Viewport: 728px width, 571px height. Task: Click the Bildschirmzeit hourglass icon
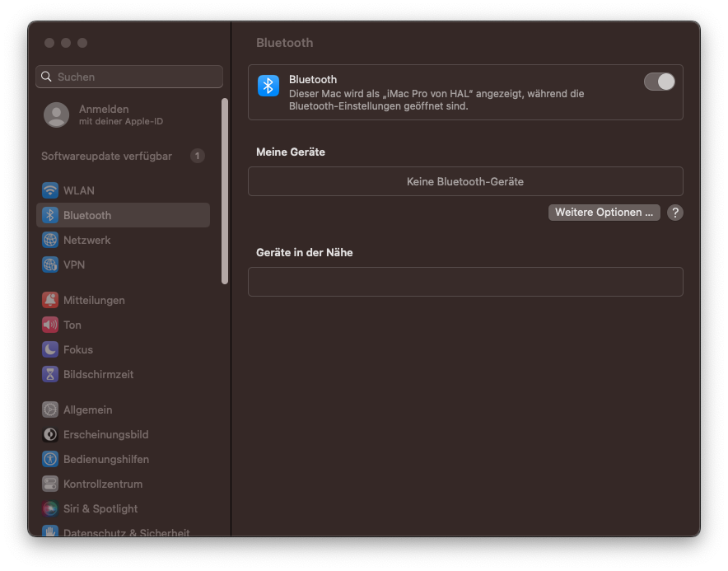pyautogui.click(x=50, y=374)
